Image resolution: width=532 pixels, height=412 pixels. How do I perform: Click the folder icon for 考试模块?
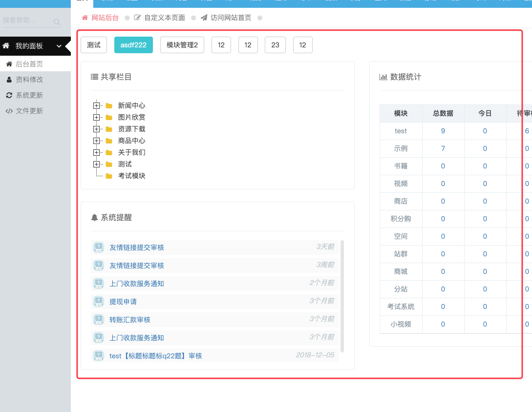tap(109, 176)
